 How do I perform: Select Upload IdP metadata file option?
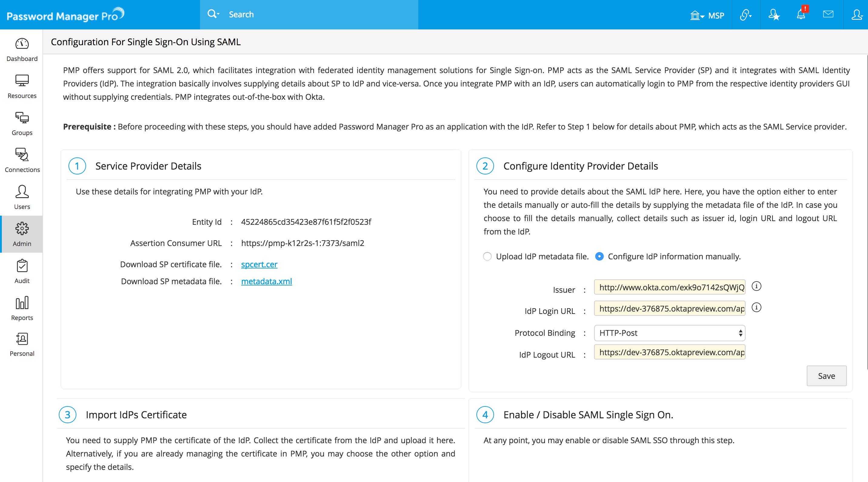[x=487, y=256]
